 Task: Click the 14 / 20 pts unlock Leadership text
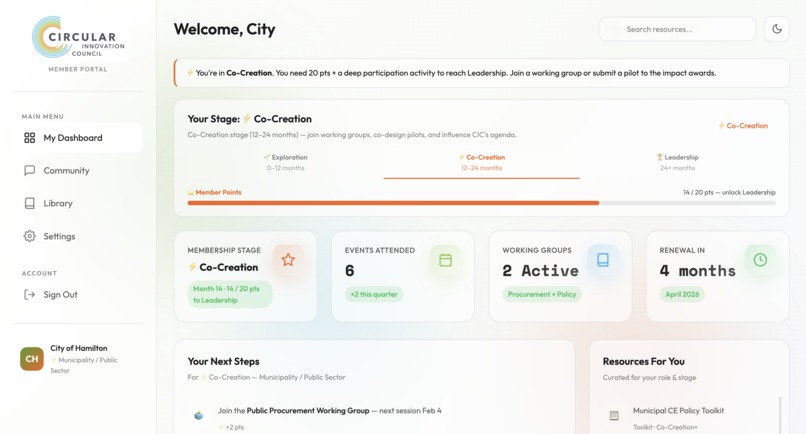coord(729,192)
